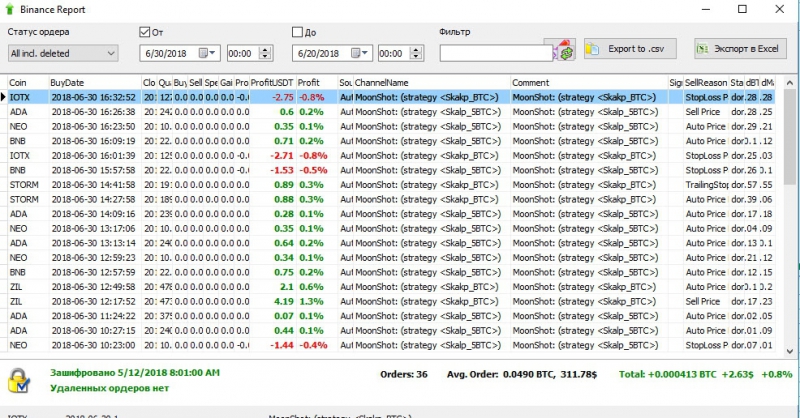This screenshot has width=800, height=418.
Task: Click TrailingStop sell reason cell
Action: pyautogui.click(x=707, y=185)
